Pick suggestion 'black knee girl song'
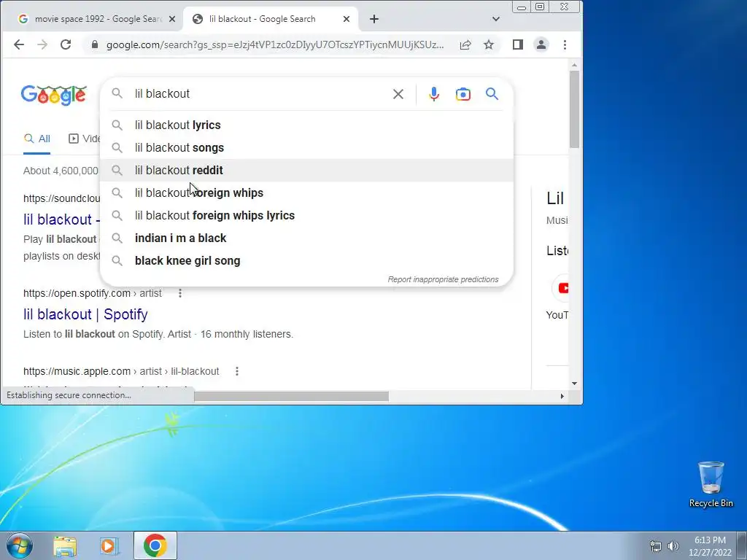Image resolution: width=747 pixels, height=560 pixels. (x=307, y=261)
